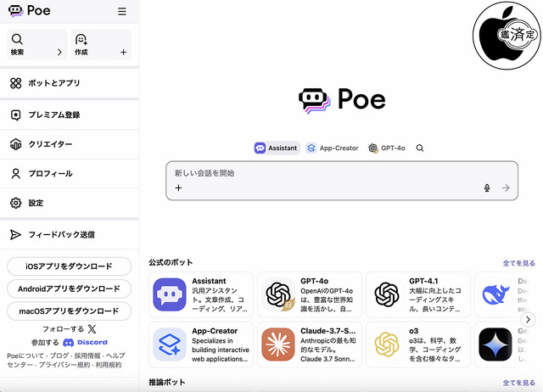Click the 設定 gear icon
Image resolution: width=543 pixels, height=392 pixels.
pyautogui.click(x=15, y=203)
